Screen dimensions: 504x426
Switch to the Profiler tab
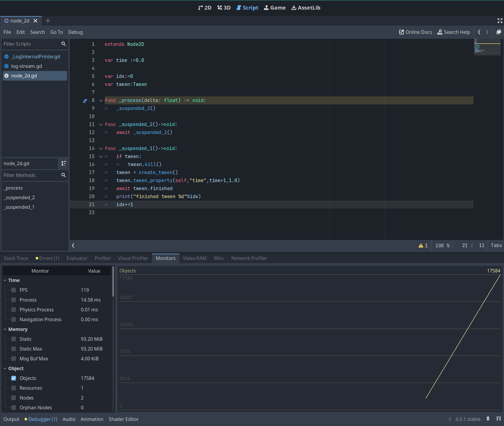tap(102, 258)
